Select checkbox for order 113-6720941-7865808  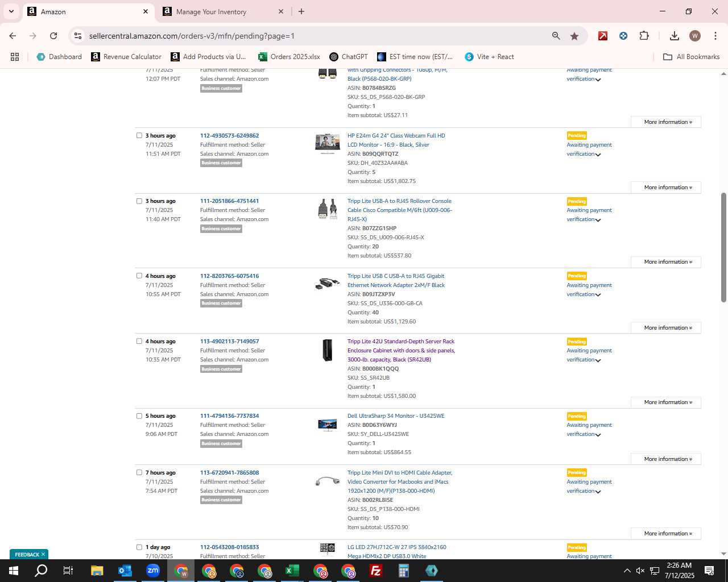point(139,472)
